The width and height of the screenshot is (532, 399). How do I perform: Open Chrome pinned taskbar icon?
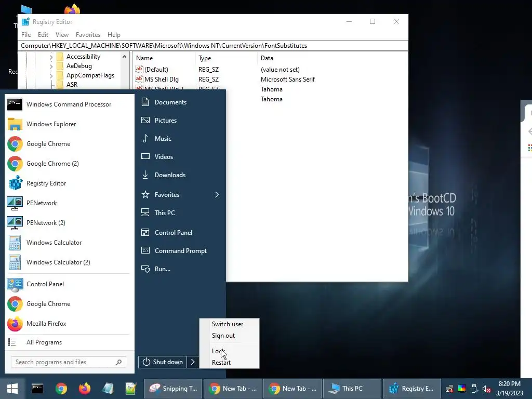click(61, 389)
